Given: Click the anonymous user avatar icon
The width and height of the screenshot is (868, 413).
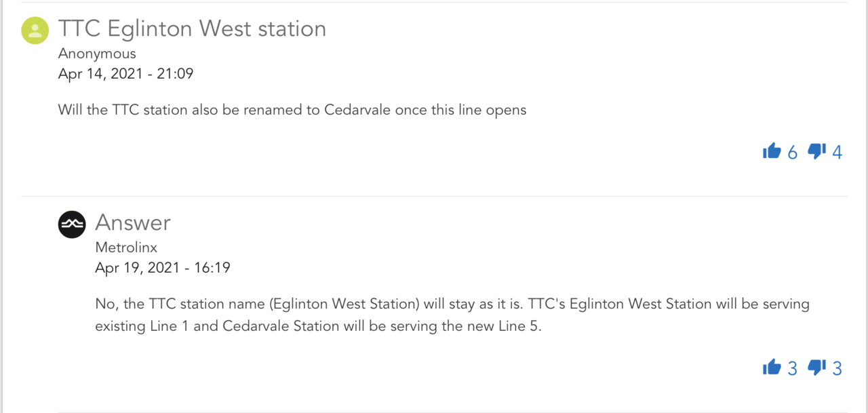Looking at the screenshot, I should 35,30.
